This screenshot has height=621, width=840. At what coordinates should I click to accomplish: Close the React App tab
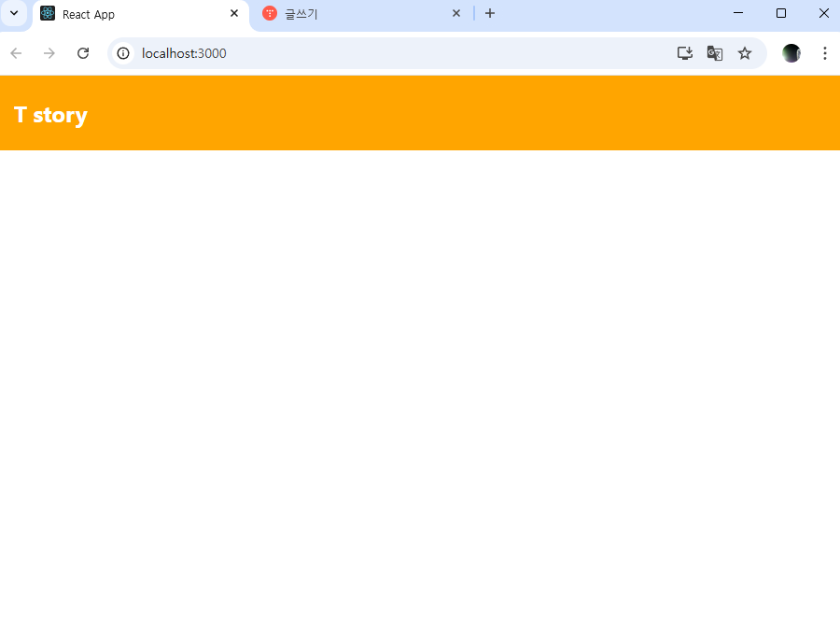pyautogui.click(x=234, y=13)
